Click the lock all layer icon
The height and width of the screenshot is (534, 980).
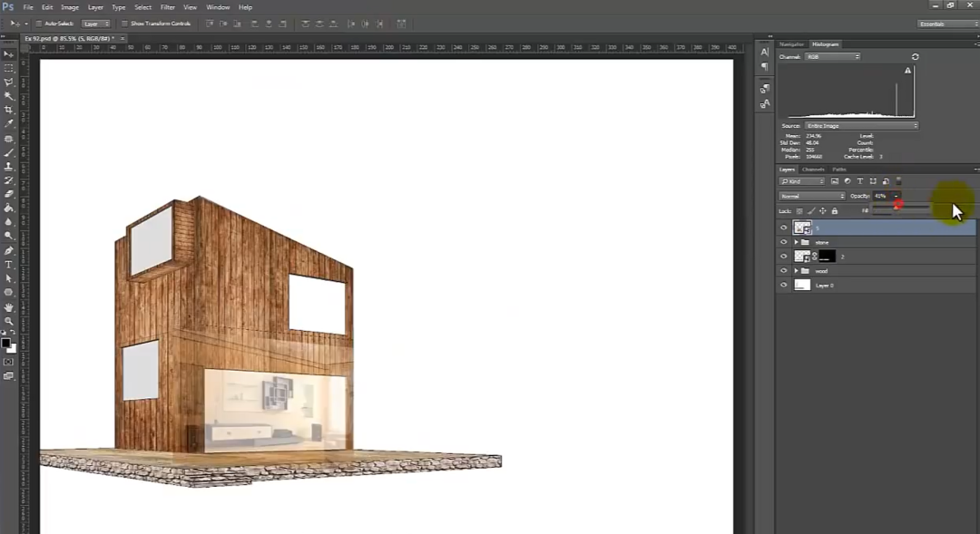point(835,211)
